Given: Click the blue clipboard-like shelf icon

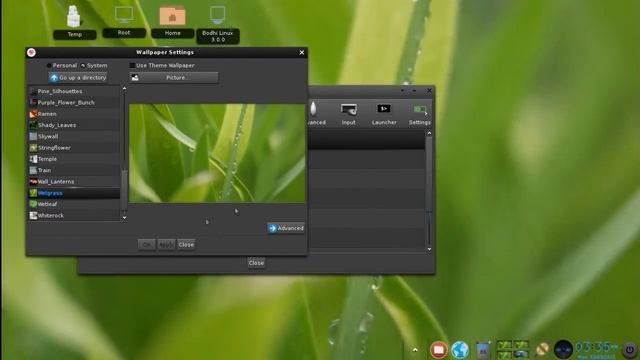Looking at the screenshot, I should click(x=483, y=350).
